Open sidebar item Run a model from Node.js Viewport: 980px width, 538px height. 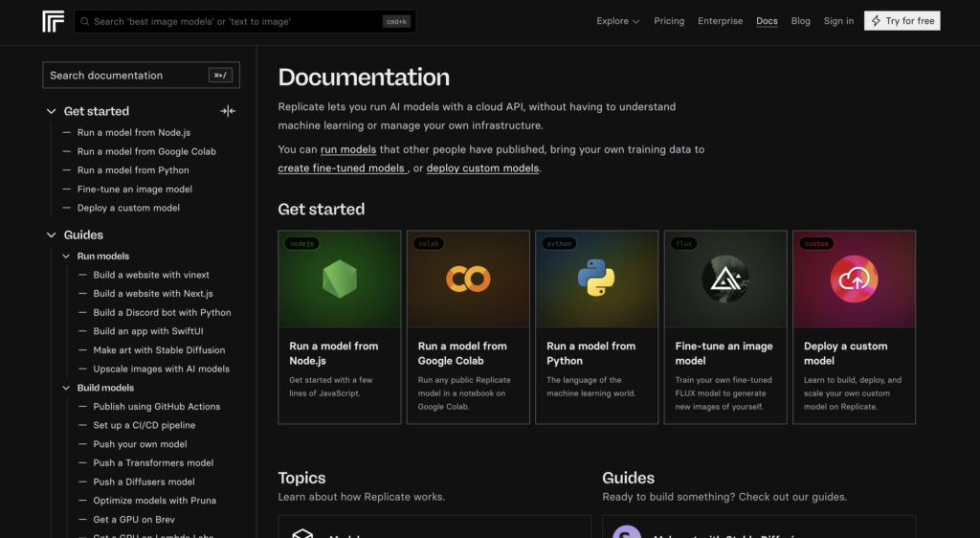point(134,132)
